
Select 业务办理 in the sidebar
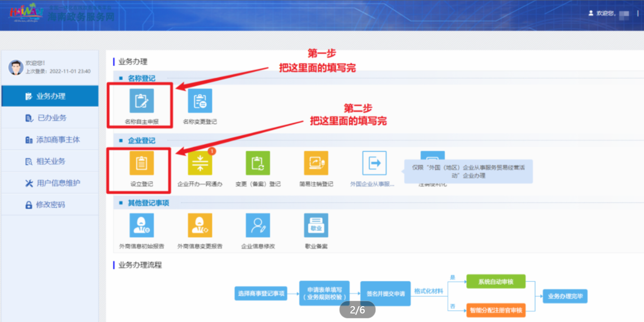click(x=50, y=96)
